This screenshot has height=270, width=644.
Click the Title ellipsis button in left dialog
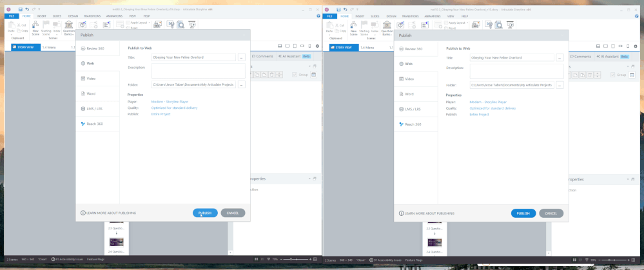click(x=242, y=57)
